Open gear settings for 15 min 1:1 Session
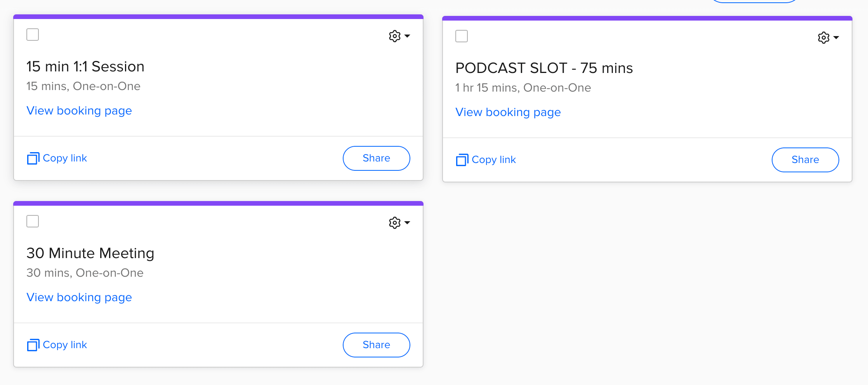This screenshot has width=868, height=385. (x=394, y=36)
